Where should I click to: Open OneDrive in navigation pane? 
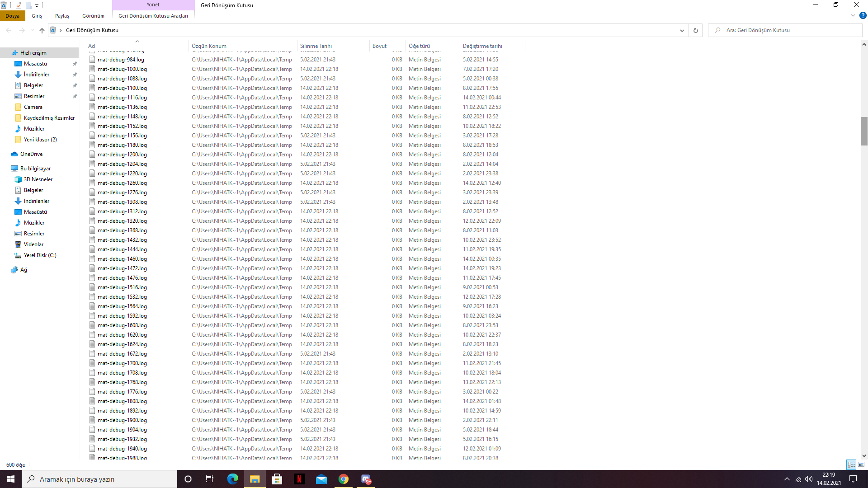pyautogui.click(x=31, y=154)
